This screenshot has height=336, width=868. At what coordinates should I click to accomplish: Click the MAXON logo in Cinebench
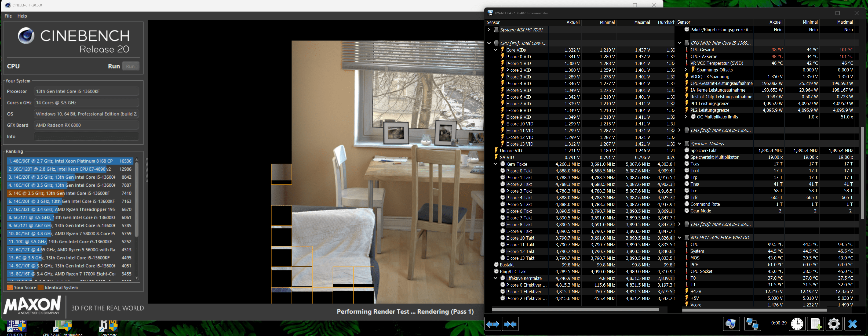pyautogui.click(x=32, y=305)
